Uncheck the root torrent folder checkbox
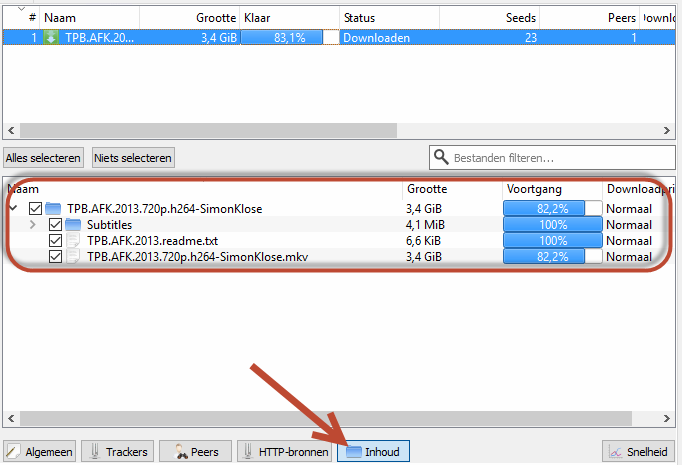Image resolution: width=682 pixels, height=465 pixels. 36,209
